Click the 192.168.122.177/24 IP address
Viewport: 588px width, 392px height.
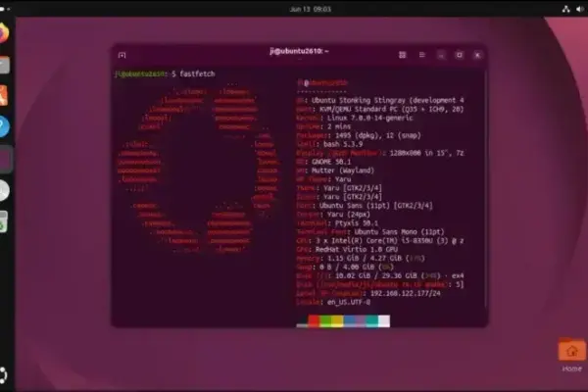coord(406,293)
